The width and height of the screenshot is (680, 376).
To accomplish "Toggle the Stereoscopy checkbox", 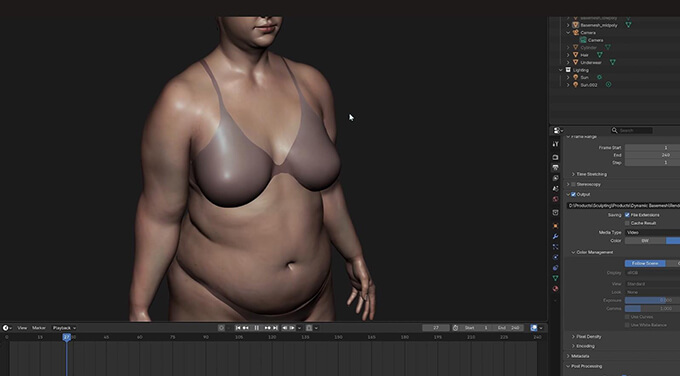I will pos(573,184).
